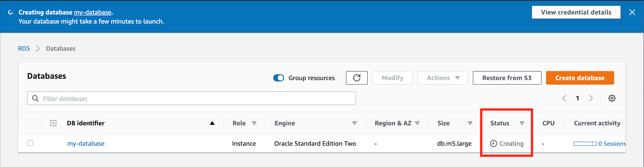
Task: Sort by the Status column arrow
Action: [x=522, y=123]
